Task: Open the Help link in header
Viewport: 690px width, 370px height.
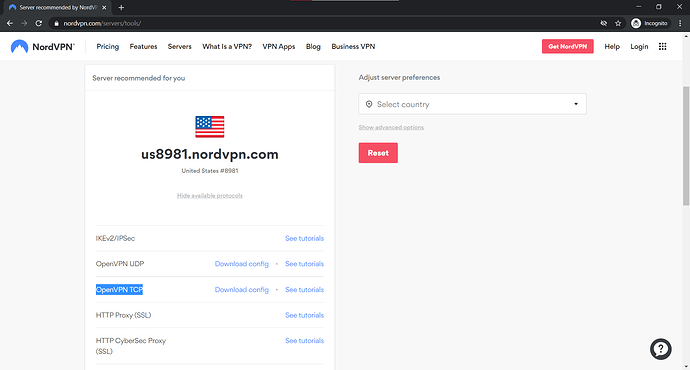Action: (x=612, y=46)
